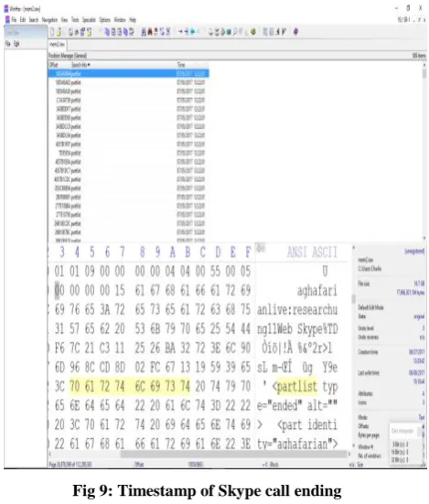Sort by the Time column header
429x504 pixels.
(181, 65)
